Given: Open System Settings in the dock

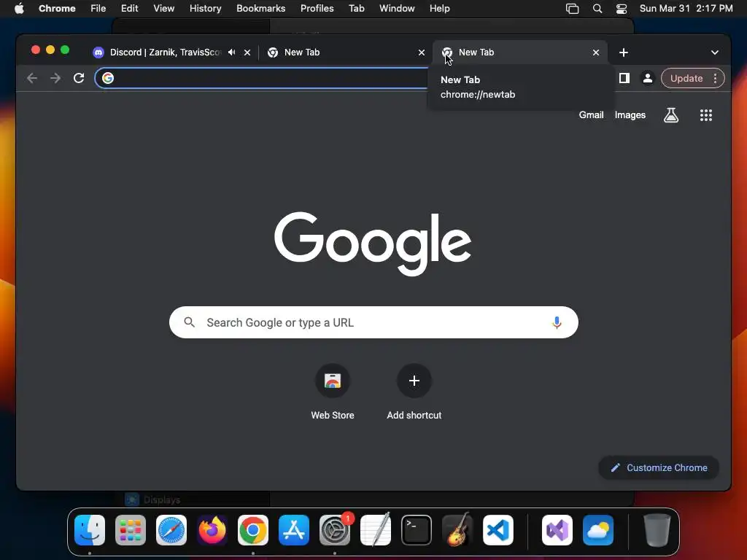Looking at the screenshot, I should (x=334, y=530).
